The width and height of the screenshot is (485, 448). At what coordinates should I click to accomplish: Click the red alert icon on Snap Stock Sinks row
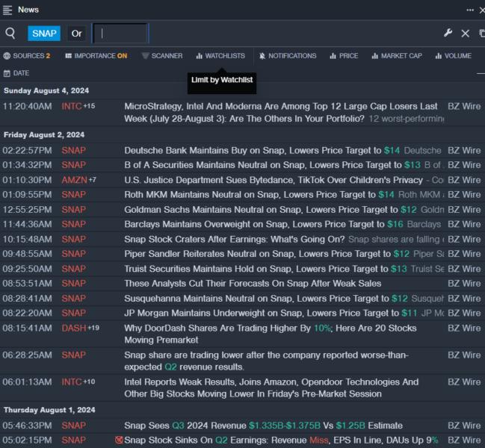point(119,440)
